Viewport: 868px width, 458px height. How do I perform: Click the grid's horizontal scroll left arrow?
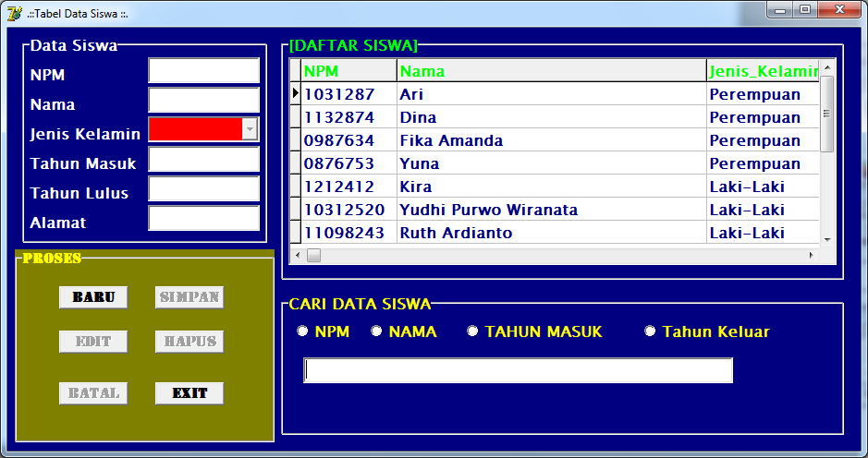click(x=298, y=255)
